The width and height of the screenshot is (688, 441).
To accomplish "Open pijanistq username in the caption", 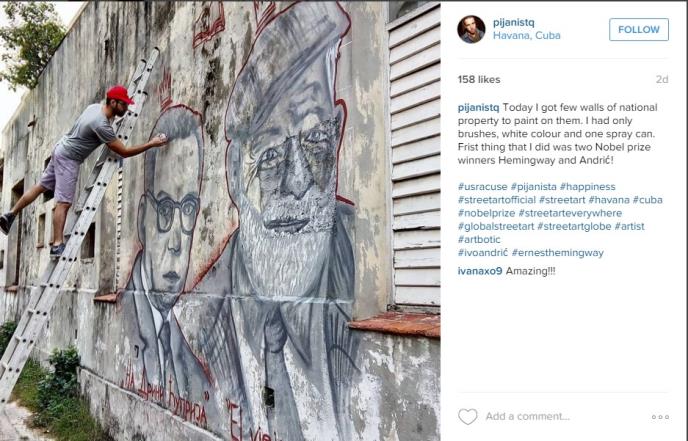I will (x=478, y=108).
